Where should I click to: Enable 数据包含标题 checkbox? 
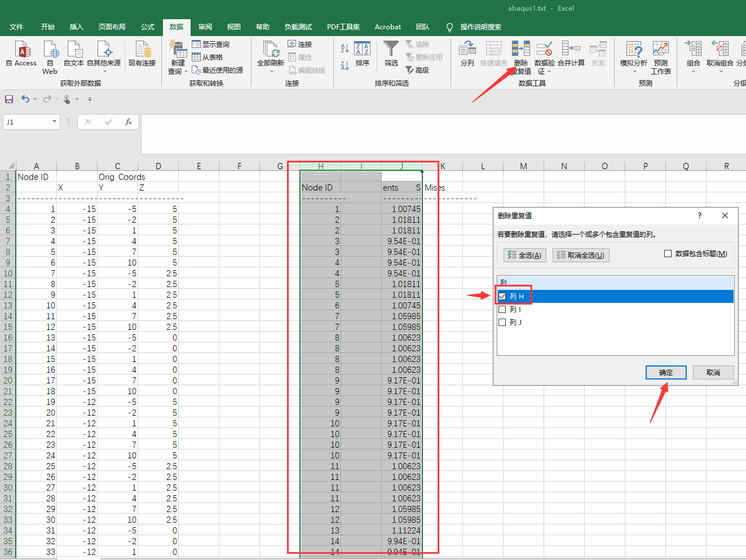668,254
